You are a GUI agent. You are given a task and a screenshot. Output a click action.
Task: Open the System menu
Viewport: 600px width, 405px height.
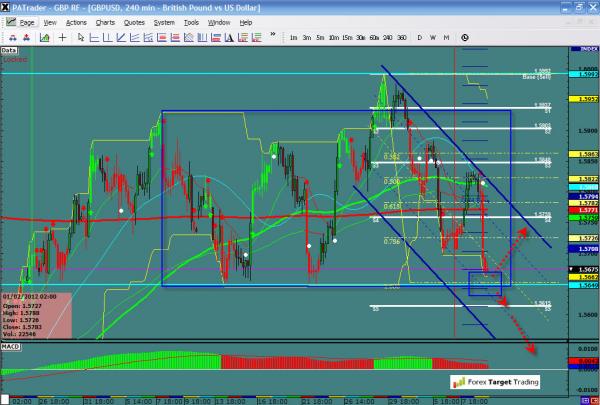pyautogui.click(x=166, y=21)
